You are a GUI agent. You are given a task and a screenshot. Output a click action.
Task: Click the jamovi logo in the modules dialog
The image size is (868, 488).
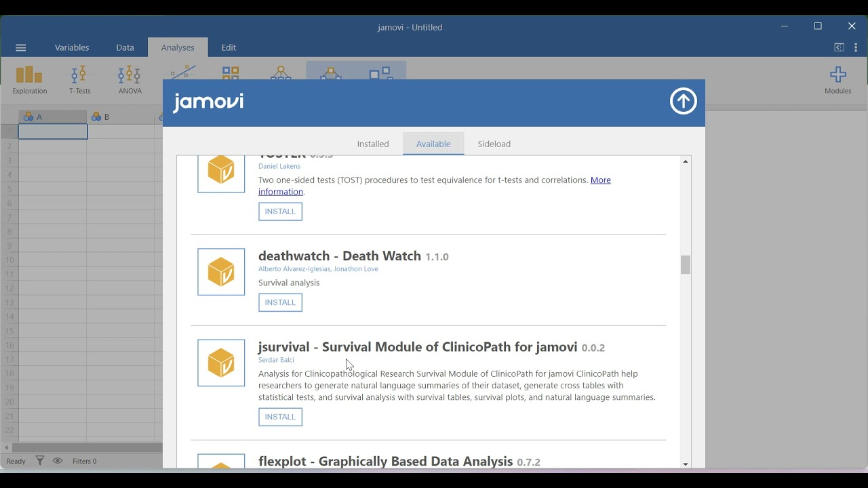208,102
